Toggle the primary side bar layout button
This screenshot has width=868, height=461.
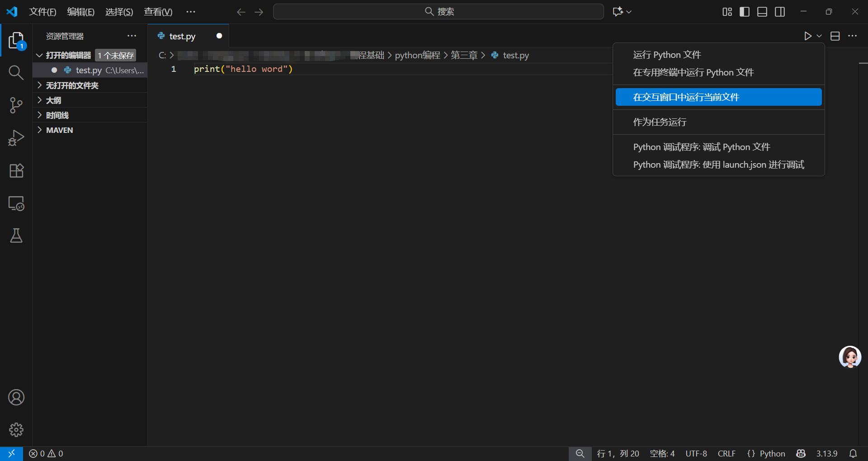[744, 12]
